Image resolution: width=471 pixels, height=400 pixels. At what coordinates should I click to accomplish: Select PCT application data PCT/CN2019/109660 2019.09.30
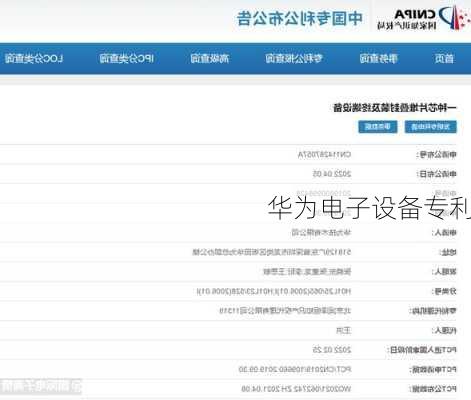(x=295, y=369)
